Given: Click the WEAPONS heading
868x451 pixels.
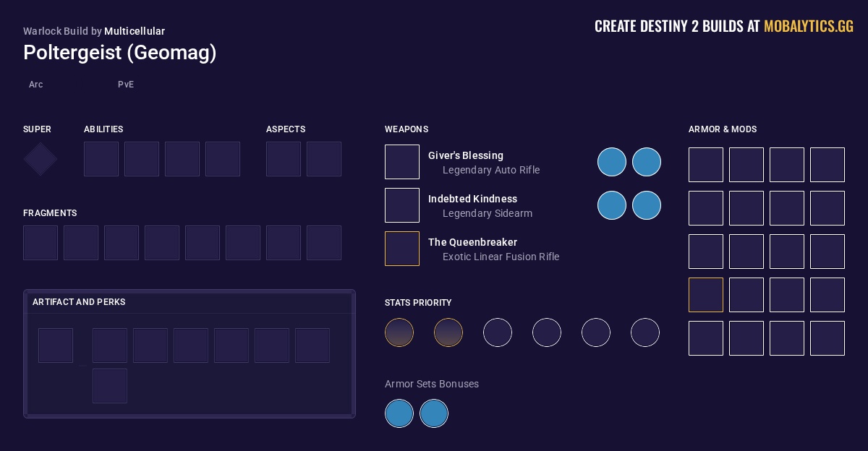Looking at the screenshot, I should click(407, 129).
